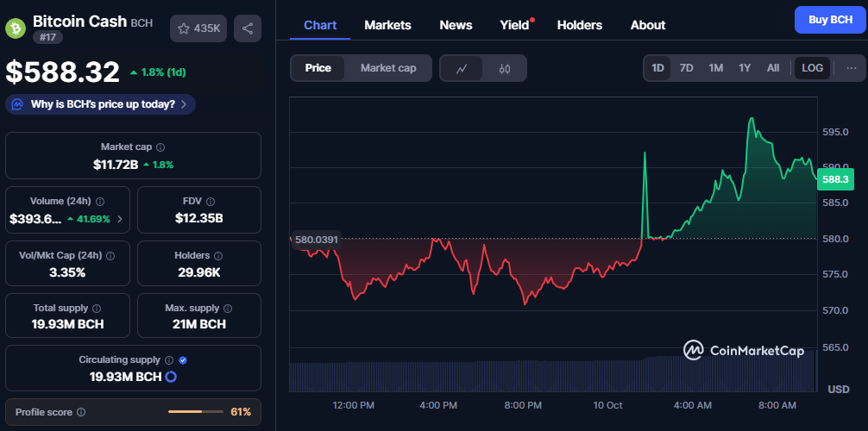Image resolution: width=868 pixels, height=431 pixels.
Task: Add Bitcoin Cash to watchlist star button
Action: tap(198, 28)
